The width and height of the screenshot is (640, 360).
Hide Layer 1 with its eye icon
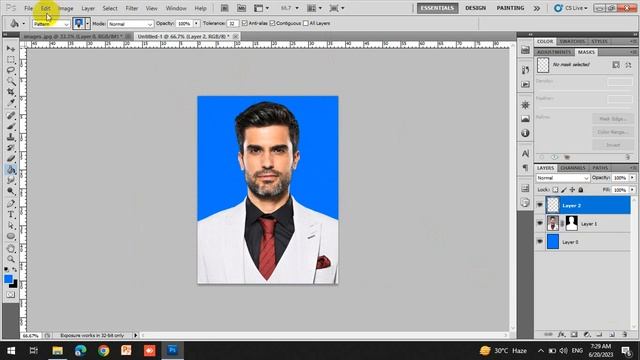(540, 223)
